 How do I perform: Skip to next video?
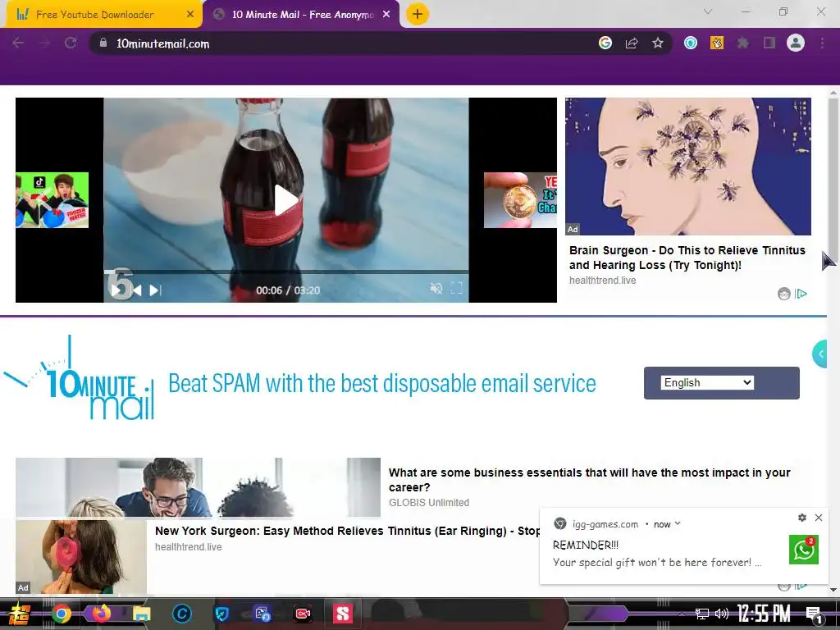click(x=155, y=290)
